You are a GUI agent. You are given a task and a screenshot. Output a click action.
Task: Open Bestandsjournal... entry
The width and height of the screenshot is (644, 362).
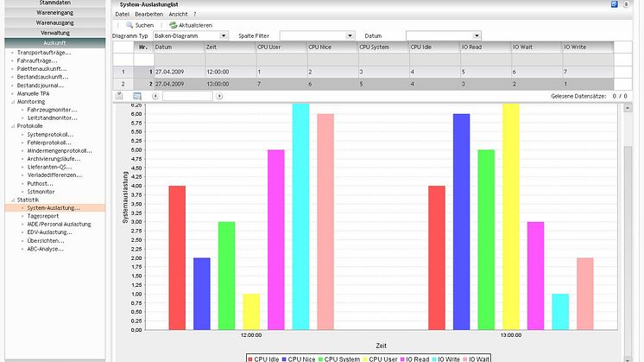click(41, 86)
